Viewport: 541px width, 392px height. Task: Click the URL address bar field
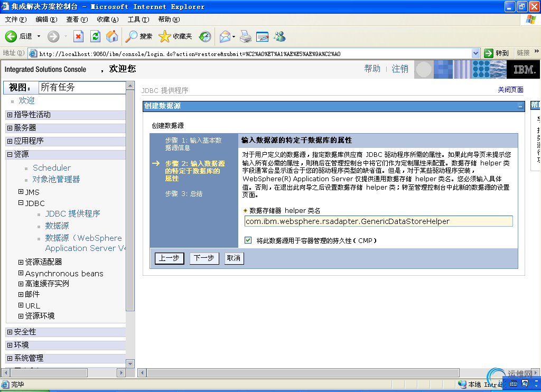coord(255,53)
